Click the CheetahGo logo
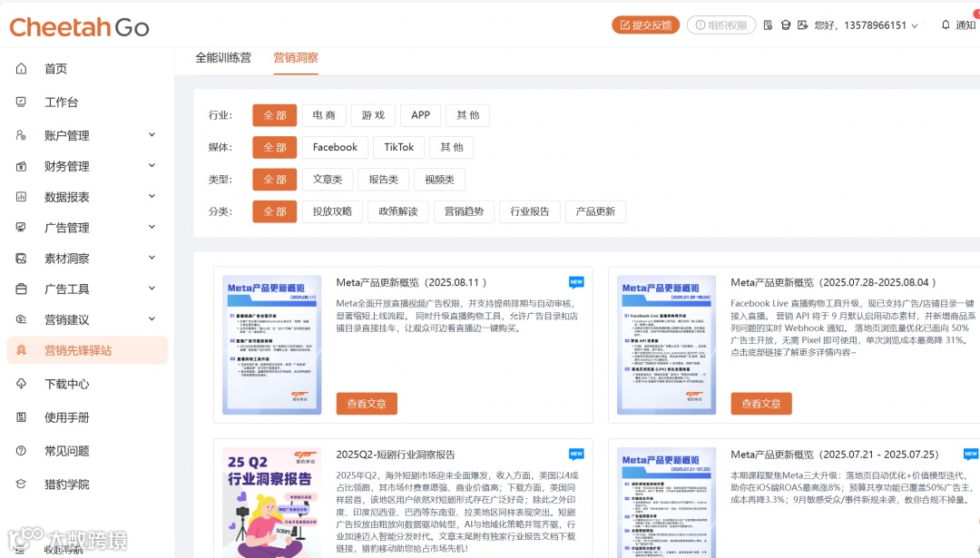The height and width of the screenshot is (558, 980). pyautogui.click(x=79, y=27)
